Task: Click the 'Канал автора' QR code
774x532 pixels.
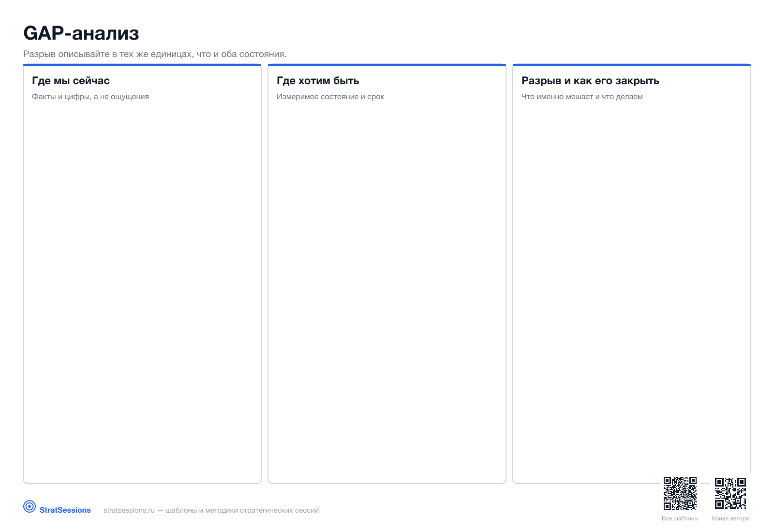Action: [730, 493]
